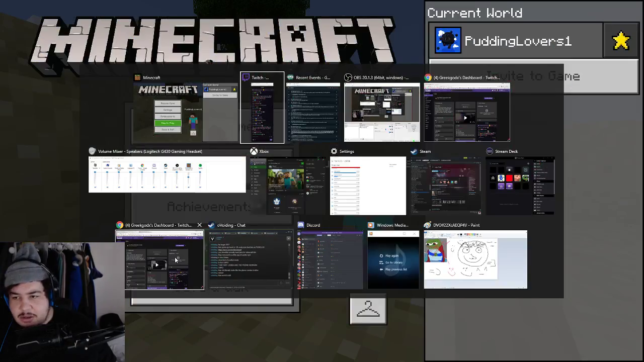
Task: Click the Settings gear icon in the switcher
Action: 334,151
